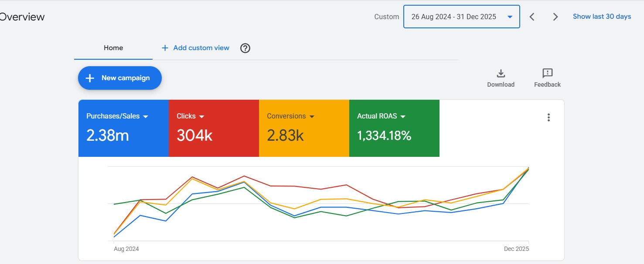Click the 304k clicks value
Screen dimensions: 644x264
pos(194,136)
